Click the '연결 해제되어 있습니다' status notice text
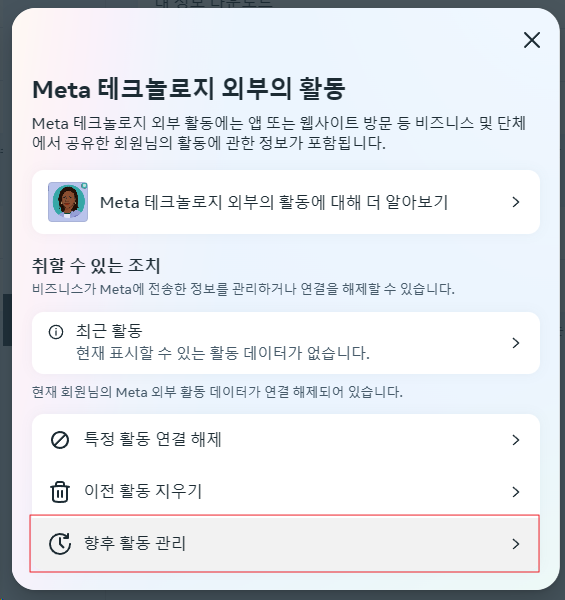The height and width of the screenshot is (600, 565). coord(217,392)
